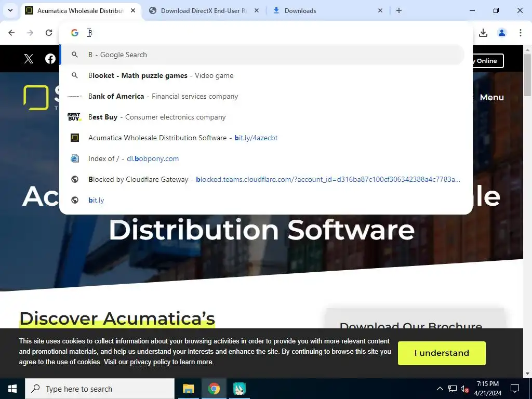Viewport: 532px width, 399px height.
Task: Click the Discover Acumatica's heading
Action: [x=117, y=318]
